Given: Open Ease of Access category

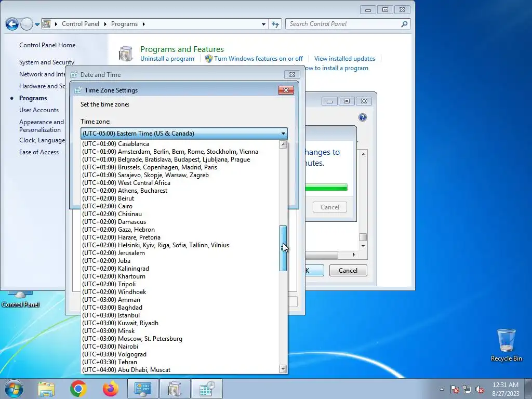Looking at the screenshot, I should pos(38,152).
